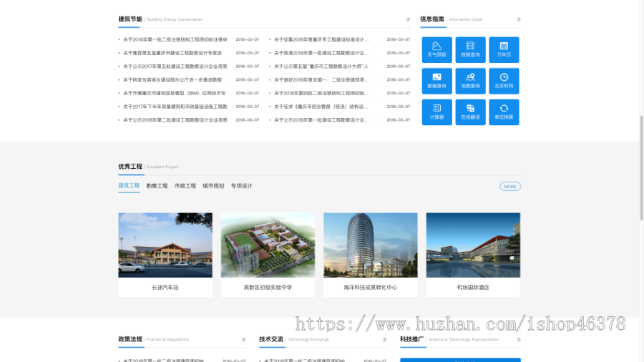Expand more of 建筑节能 section via double chevron
644x362 pixels.
pos(408,19)
